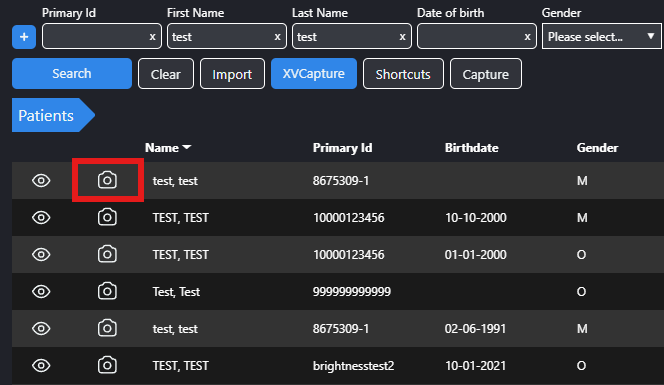
Task: Clear Last Name field with x icon
Action: coord(402,37)
